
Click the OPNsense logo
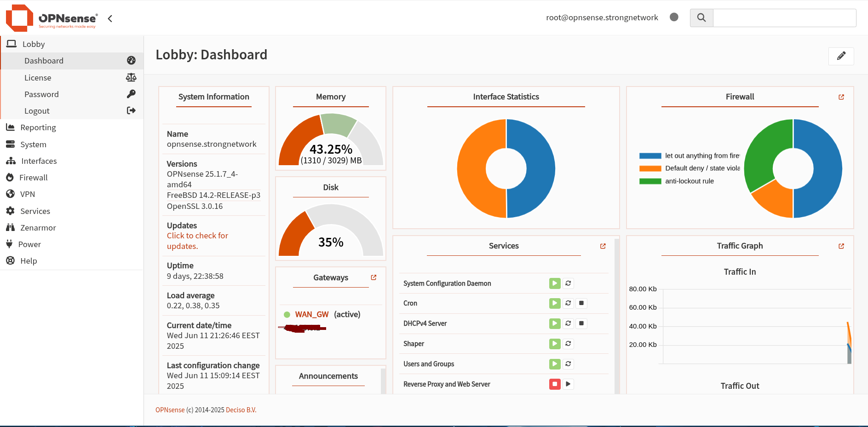(x=52, y=18)
